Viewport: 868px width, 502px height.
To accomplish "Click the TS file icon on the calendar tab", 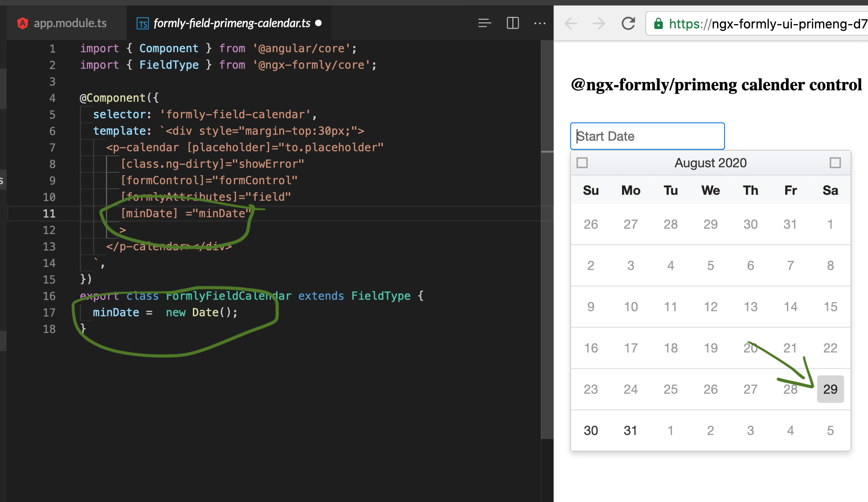I will 142,23.
